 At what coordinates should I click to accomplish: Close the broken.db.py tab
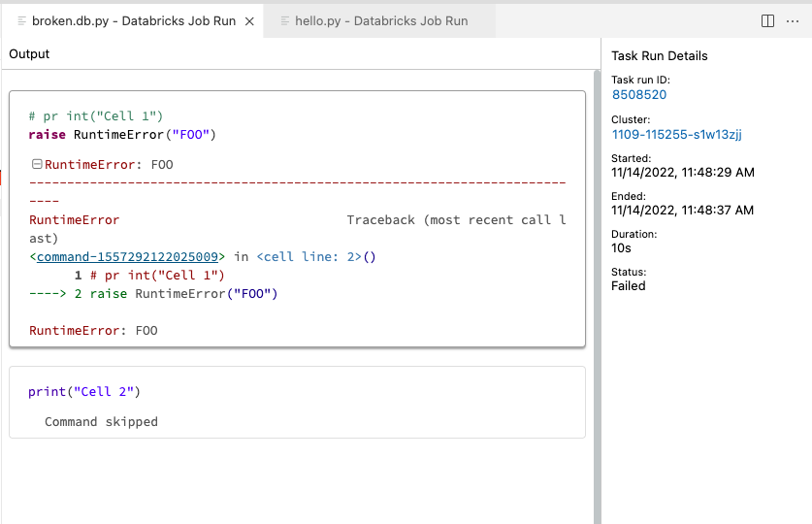pos(249,21)
